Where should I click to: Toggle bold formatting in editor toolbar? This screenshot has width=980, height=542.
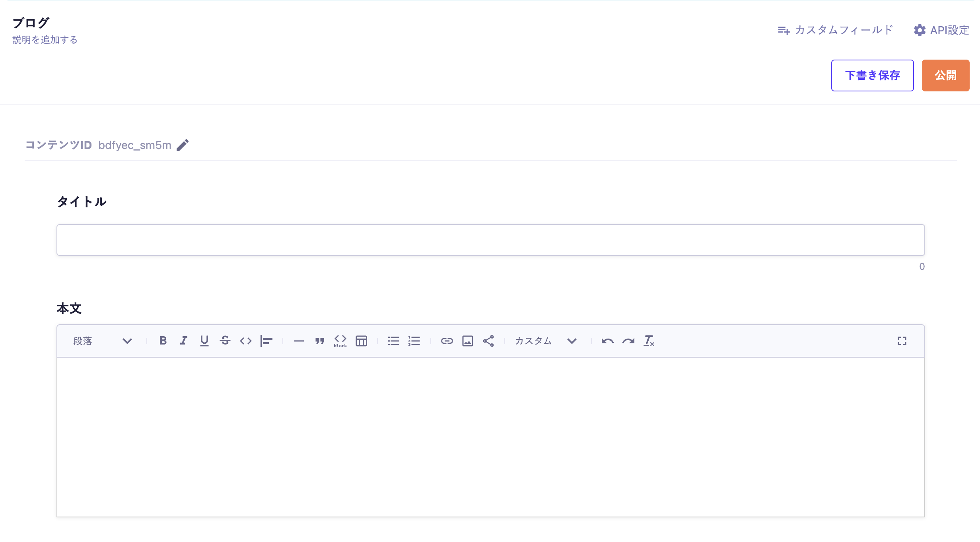coord(163,341)
